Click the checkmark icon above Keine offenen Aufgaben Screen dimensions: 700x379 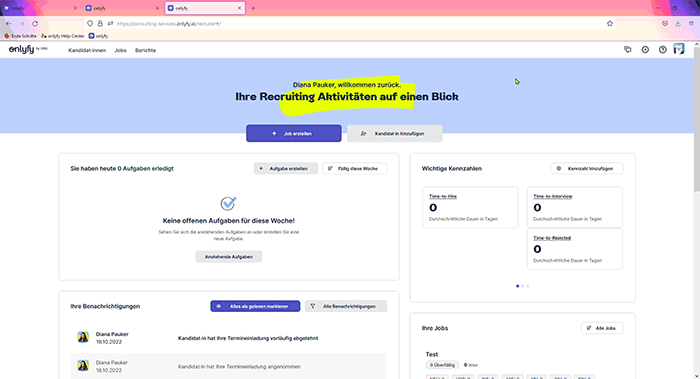tap(229, 204)
